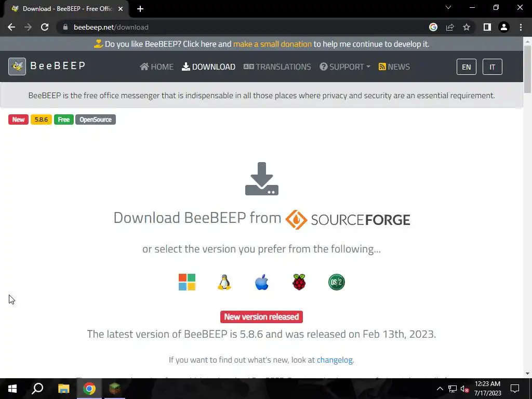The image size is (532, 399).
Task: Select the OS/2 download icon
Action: tap(337, 282)
